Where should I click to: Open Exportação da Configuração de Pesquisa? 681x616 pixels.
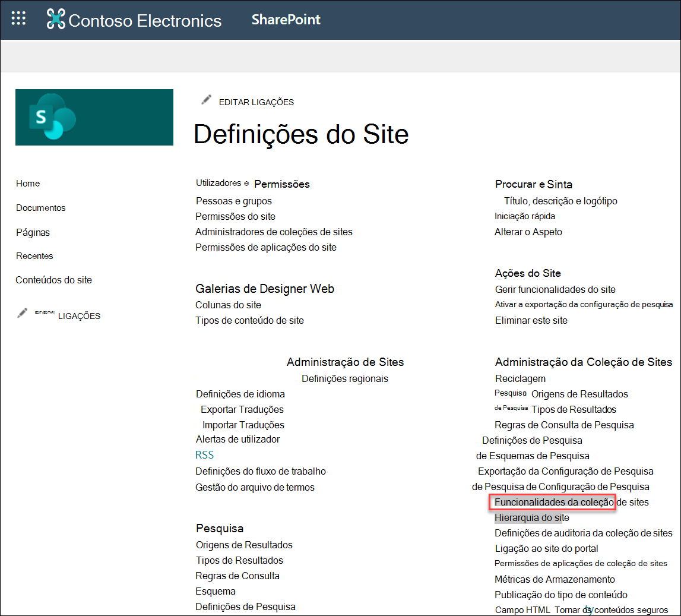click(565, 471)
